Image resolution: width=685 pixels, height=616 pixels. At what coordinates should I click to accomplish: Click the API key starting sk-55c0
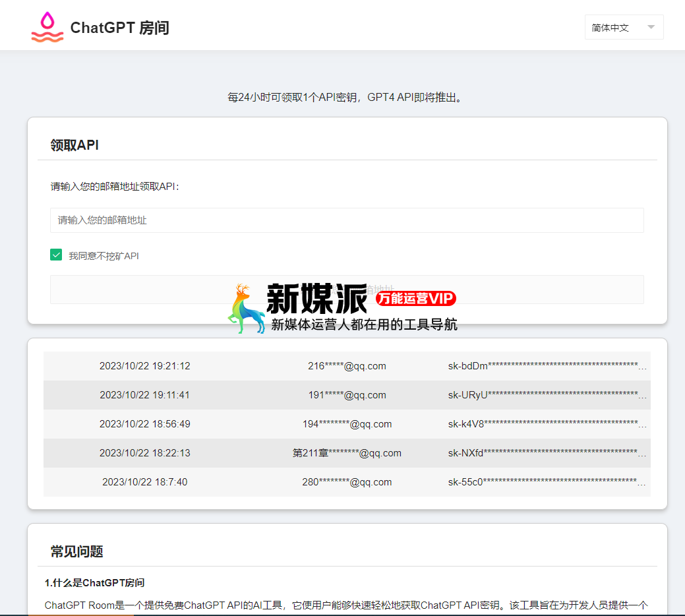tap(547, 482)
